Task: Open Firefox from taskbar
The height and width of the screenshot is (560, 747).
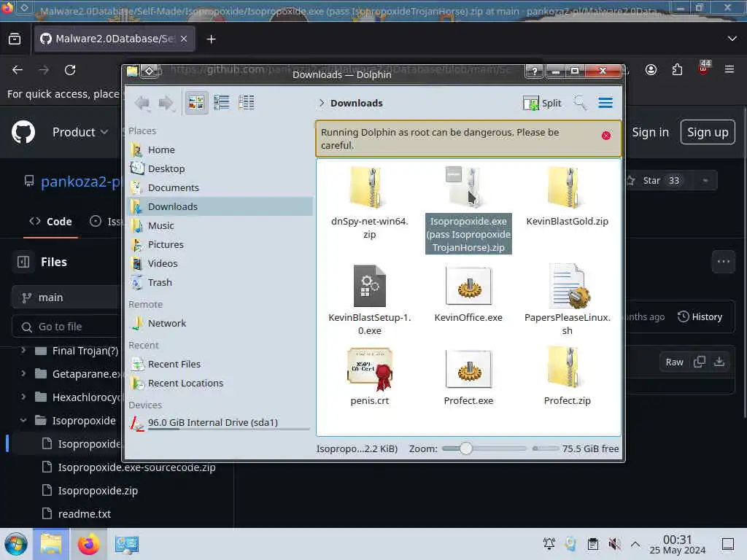Action: click(88, 544)
